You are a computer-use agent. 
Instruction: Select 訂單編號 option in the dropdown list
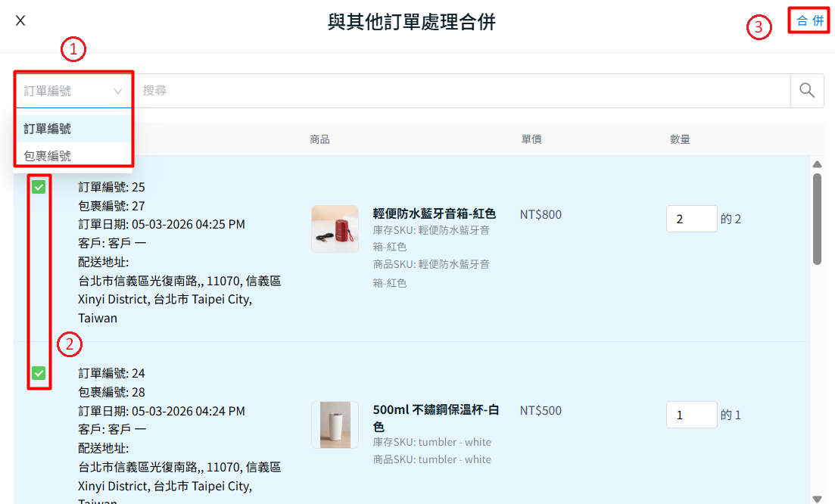pos(48,129)
